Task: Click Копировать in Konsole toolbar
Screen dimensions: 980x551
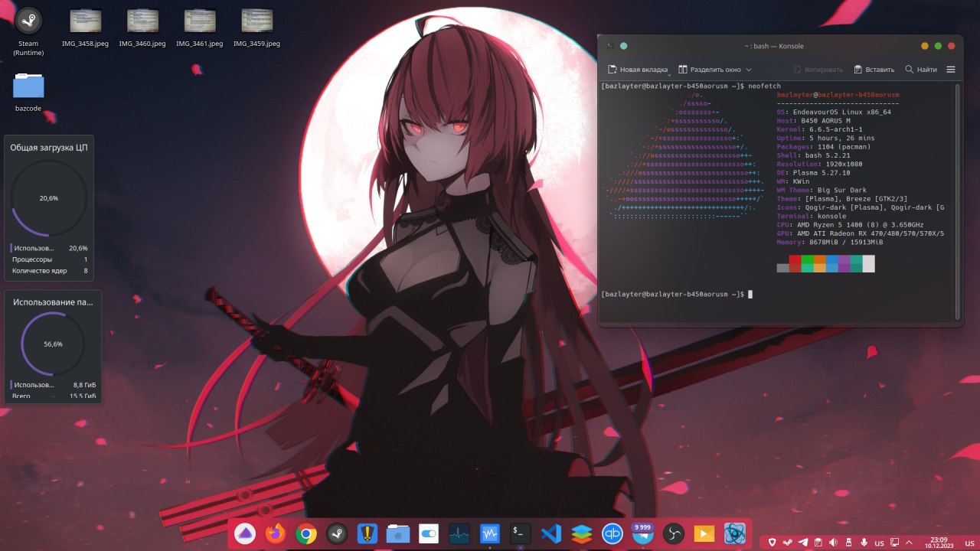Action: click(x=818, y=70)
